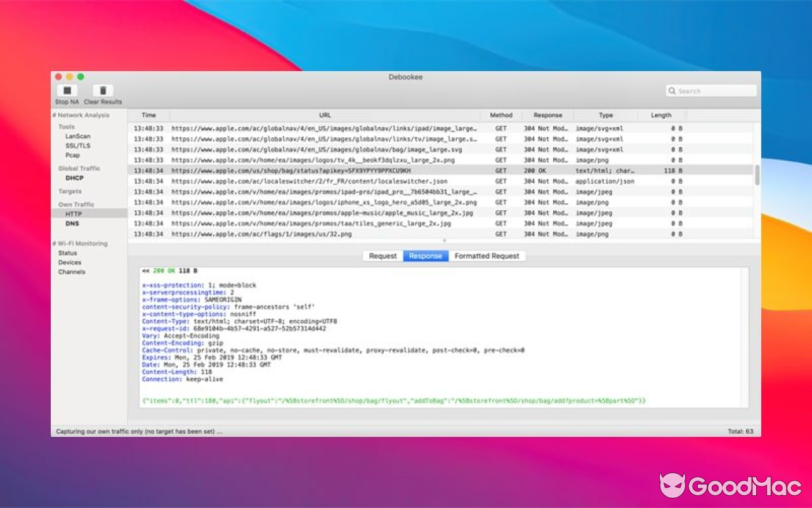
Task: Open the Pcap tool
Action: pos(74,155)
